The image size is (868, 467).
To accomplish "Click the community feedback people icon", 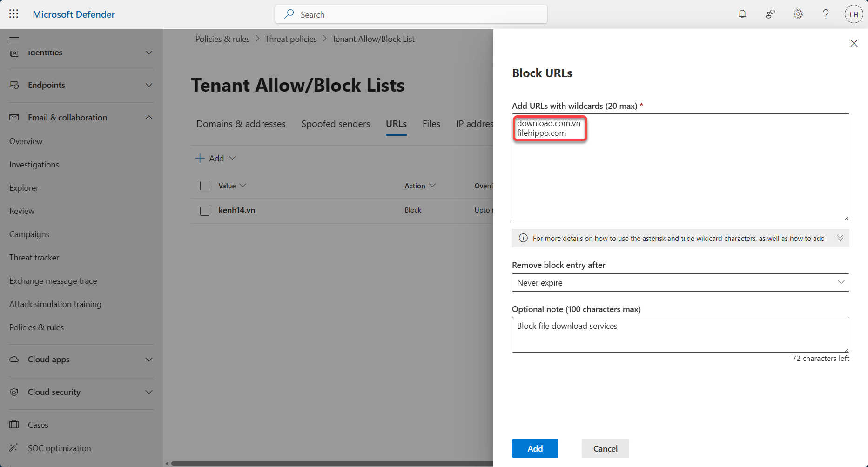I will 770,14.
